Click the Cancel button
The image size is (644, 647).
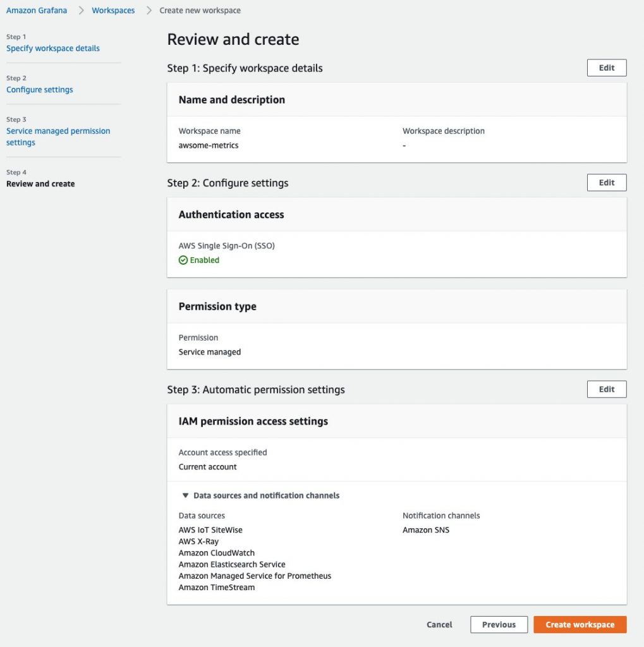tap(439, 624)
